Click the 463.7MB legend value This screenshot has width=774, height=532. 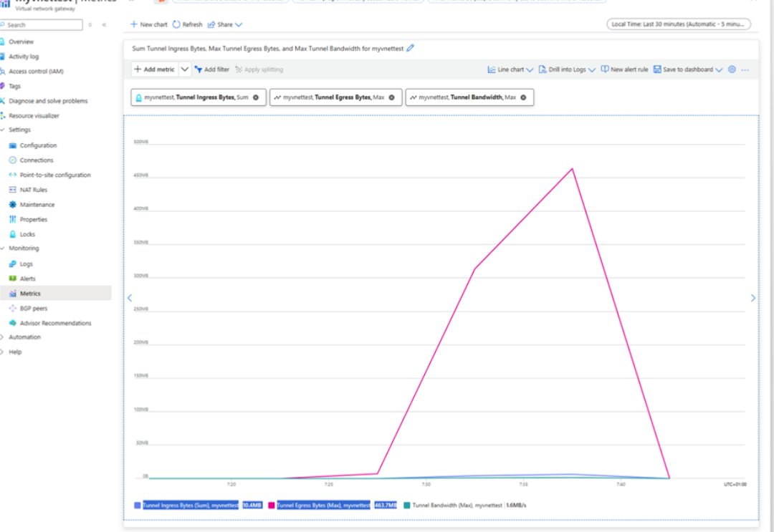[x=386, y=506]
